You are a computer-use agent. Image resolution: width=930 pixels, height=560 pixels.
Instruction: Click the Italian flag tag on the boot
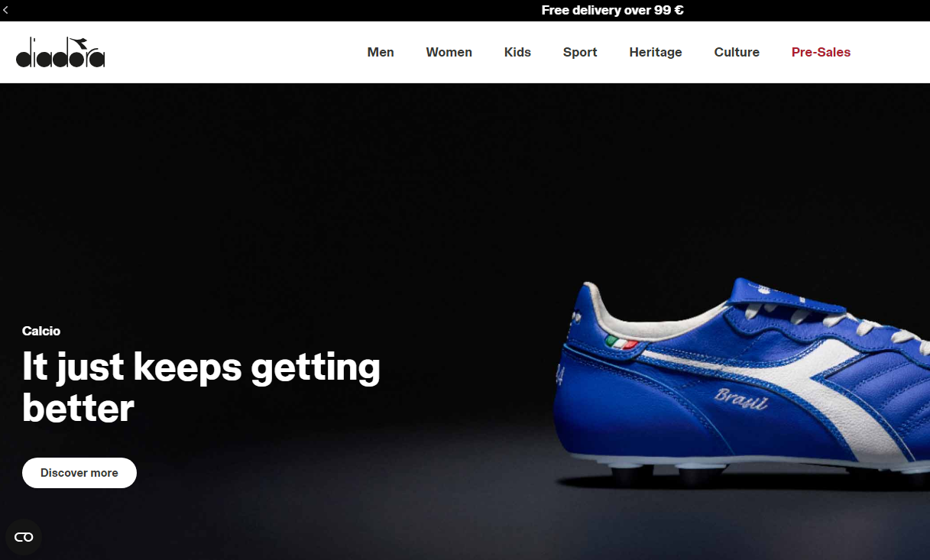point(622,342)
